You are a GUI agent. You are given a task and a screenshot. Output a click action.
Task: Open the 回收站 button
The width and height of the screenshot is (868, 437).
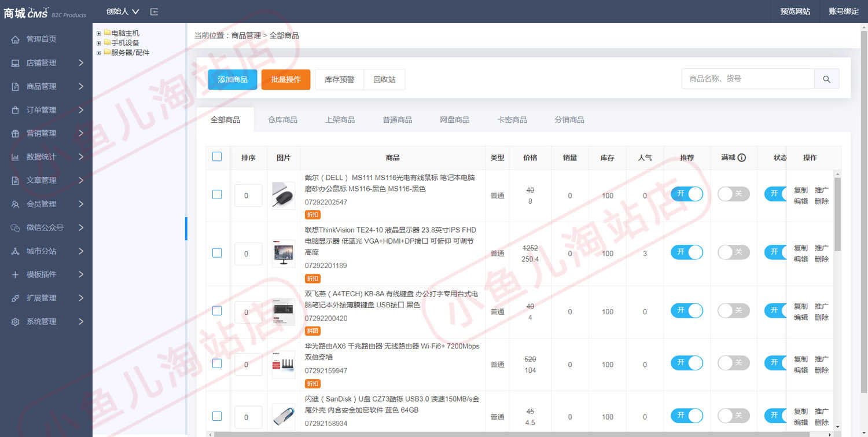(x=384, y=79)
